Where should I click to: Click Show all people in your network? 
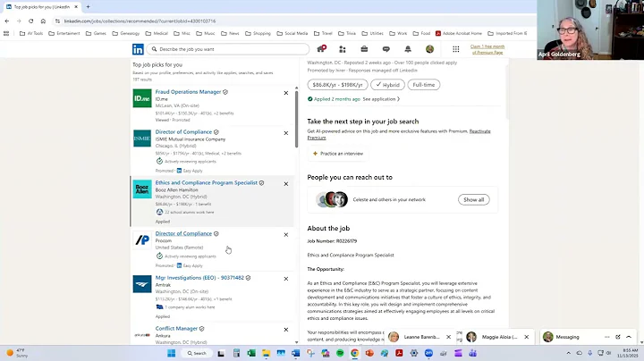coord(473,200)
